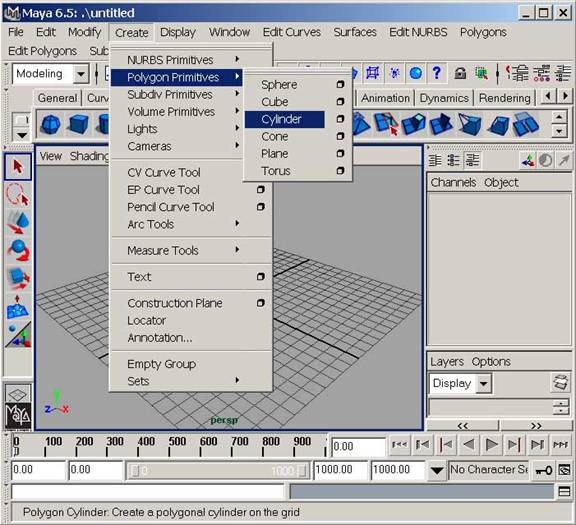Click the blue sphere IPR render icon

[x=415, y=73]
